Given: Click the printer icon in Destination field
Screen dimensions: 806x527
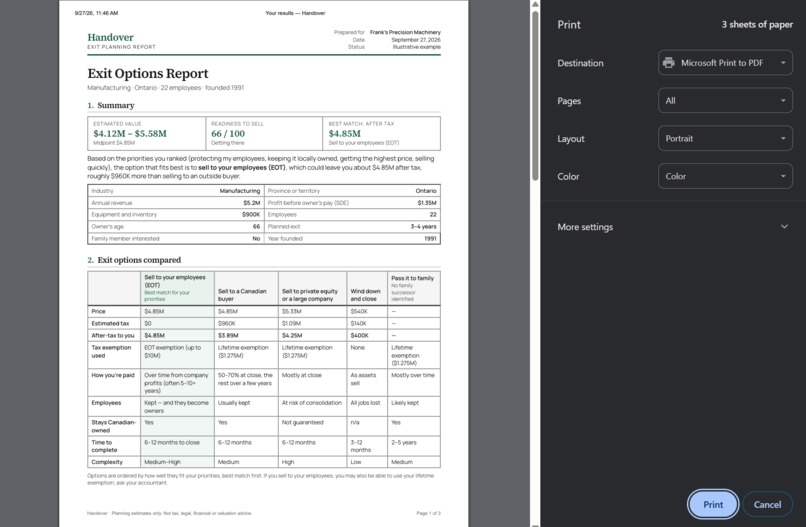Looking at the screenshot, I should pyautogui.click(x=668, y=63).
